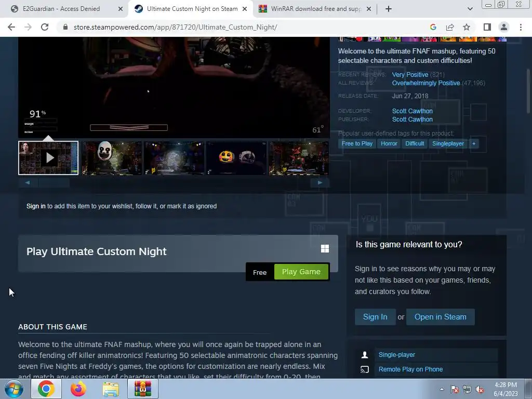The height and width of the screenshot is (399, 532).
Task: Open developer Scott Cawthon link
Action: click(x=412, y=111)
